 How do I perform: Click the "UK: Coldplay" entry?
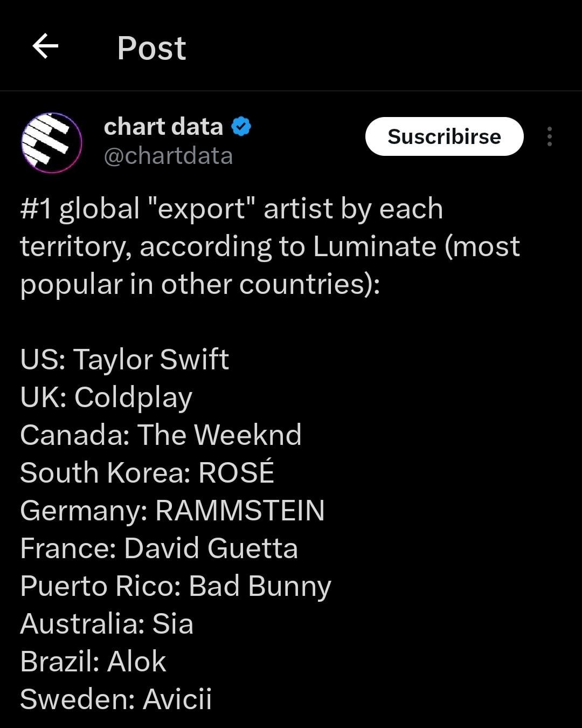pos(106,397)
